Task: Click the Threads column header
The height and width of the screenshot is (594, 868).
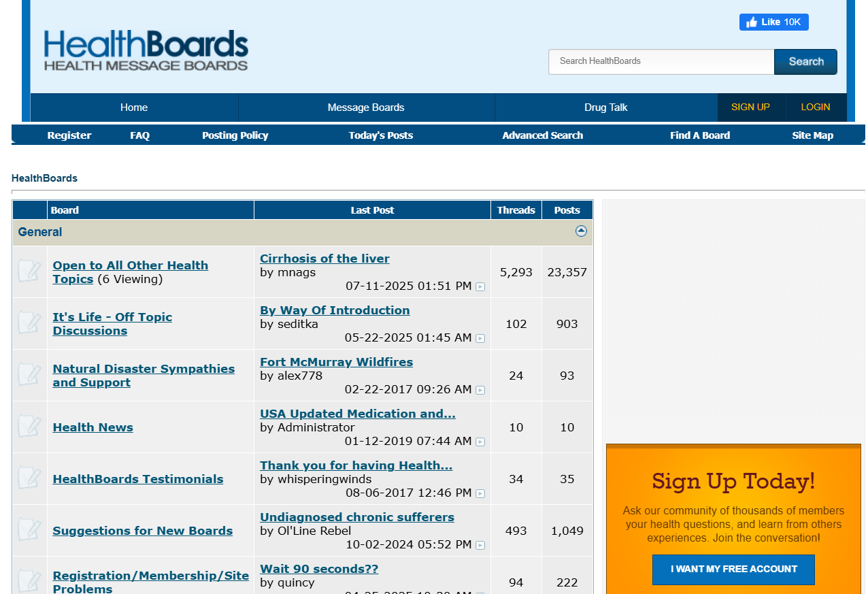Action: (x=516, y=210)
